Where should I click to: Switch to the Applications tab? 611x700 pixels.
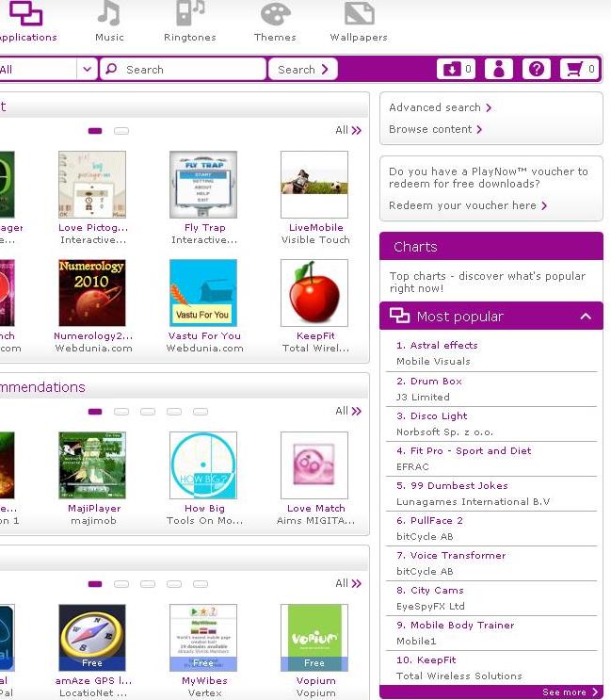coord(26,22)
